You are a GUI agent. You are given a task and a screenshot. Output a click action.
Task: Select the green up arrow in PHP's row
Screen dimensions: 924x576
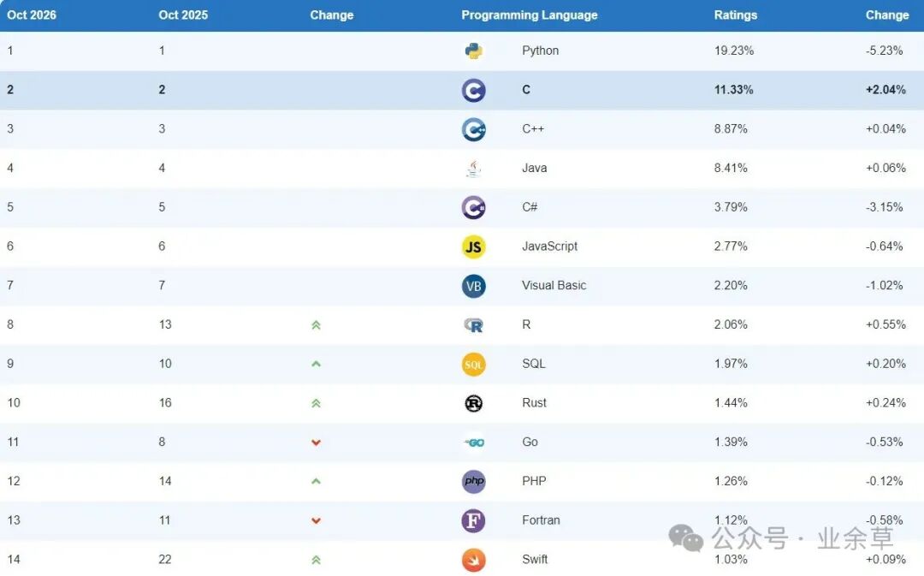click(316, 481)
